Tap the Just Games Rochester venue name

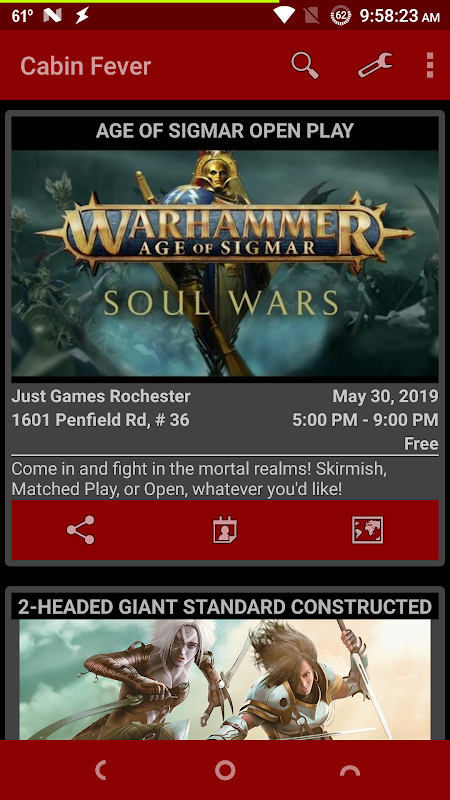click(101, 396)
